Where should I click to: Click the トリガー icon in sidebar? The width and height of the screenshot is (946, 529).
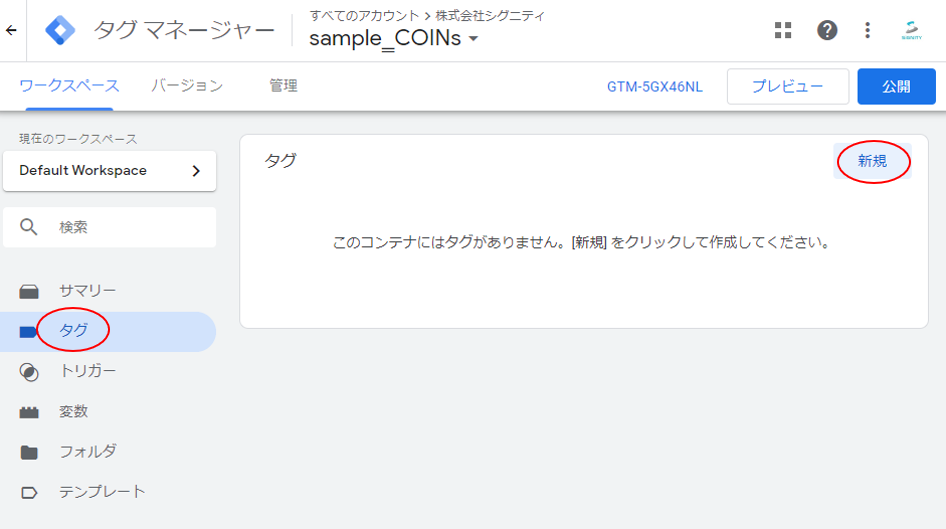29,372
